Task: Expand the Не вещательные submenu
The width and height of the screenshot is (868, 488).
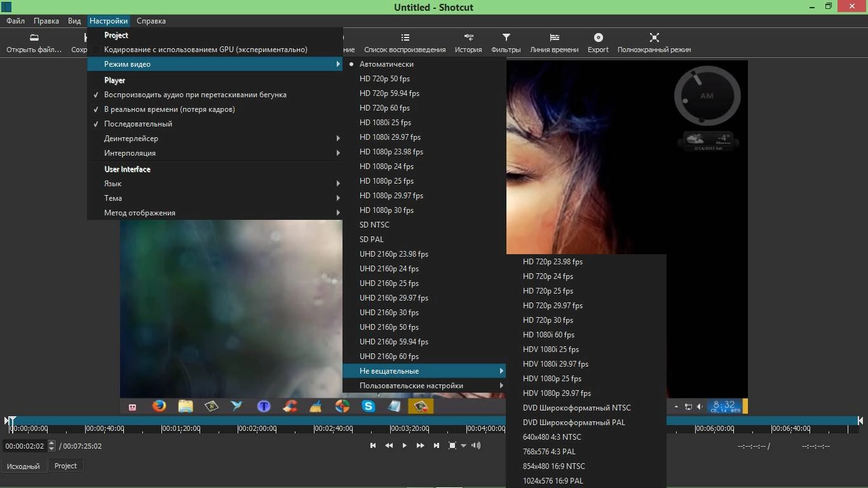Action: pos(424,371)
